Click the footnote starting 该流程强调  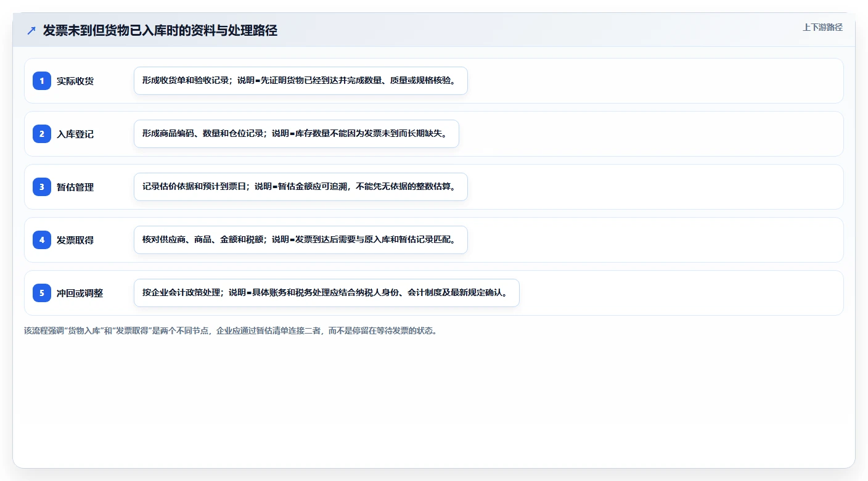click(231, 331)
